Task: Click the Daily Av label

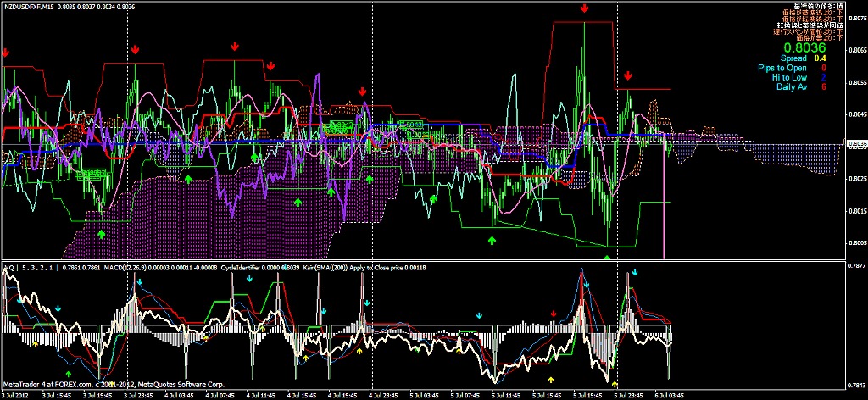Action: (791, 86)
